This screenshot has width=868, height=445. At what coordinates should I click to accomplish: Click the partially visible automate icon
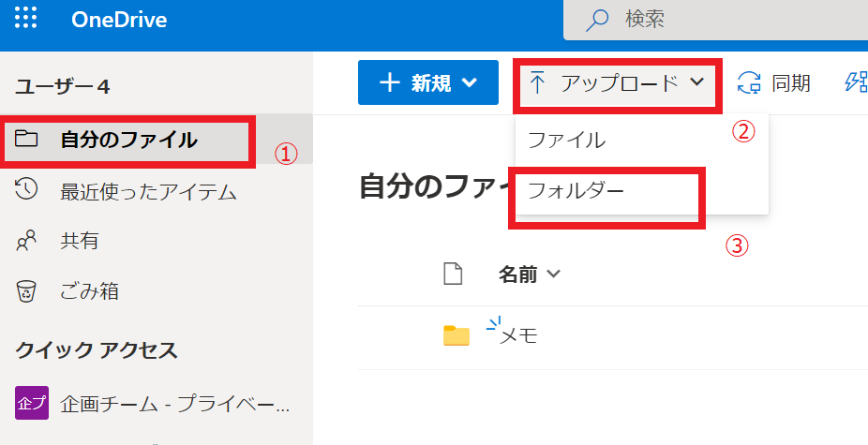click(857, 82)
